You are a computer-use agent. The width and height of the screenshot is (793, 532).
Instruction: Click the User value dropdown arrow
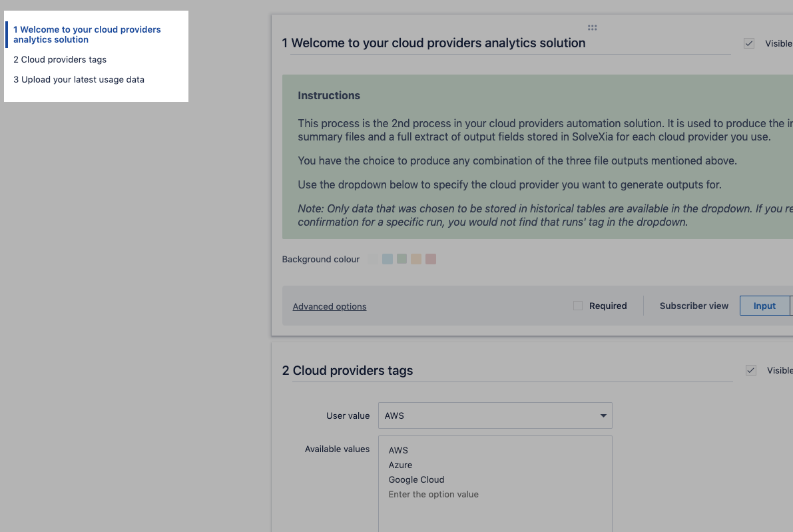click(603, 415)
